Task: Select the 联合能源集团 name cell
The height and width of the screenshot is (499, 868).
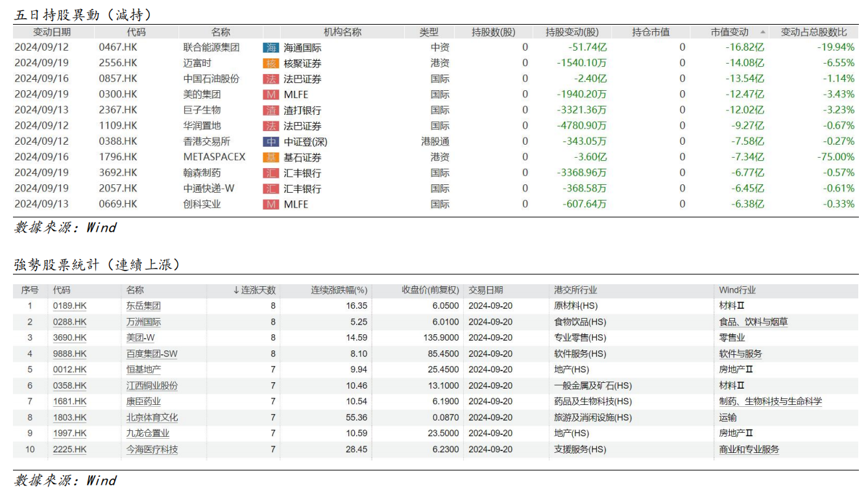Action: tap(211, 47)
